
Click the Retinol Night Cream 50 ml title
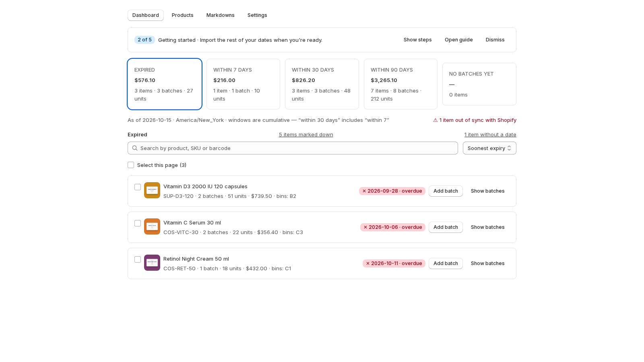pyautogui.click(x=196, y=259)
